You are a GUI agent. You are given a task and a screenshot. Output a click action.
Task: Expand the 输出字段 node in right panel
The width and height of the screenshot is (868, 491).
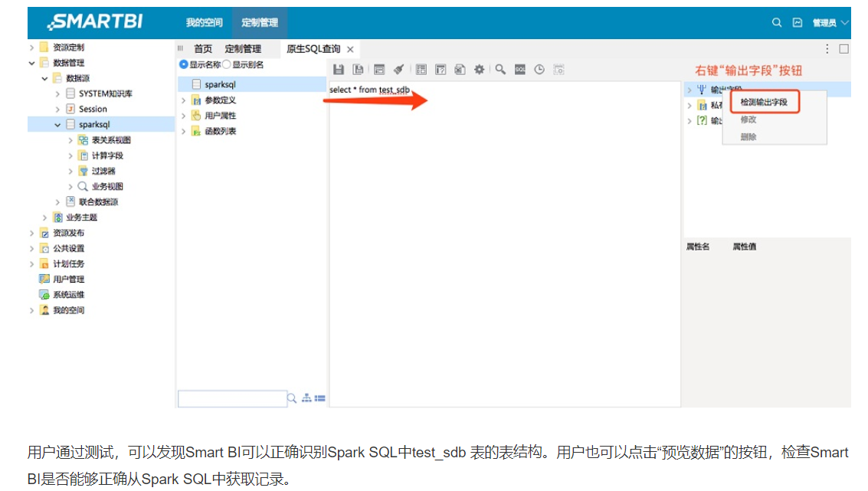tap(689, 90)
